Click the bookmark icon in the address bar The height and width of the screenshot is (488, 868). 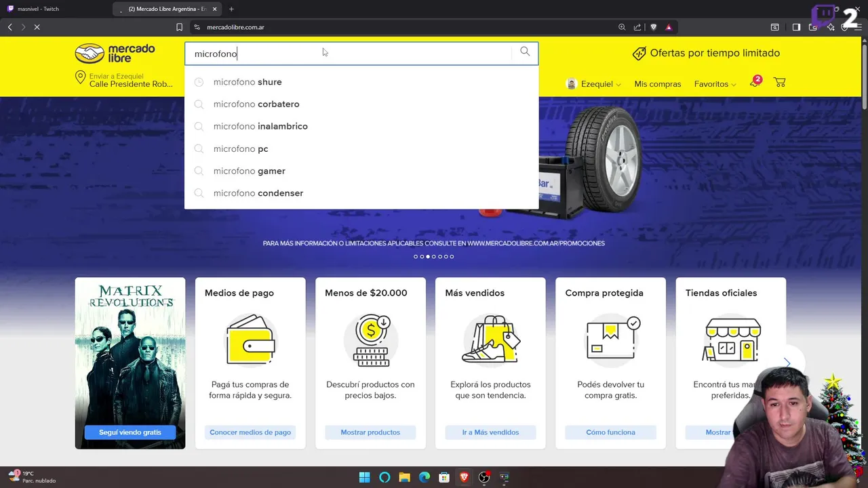(179, 27)
